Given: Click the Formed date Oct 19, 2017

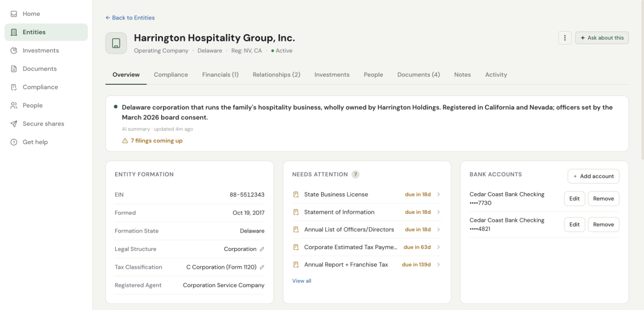Looking at the screenshot, I should [x=249, y=213].
